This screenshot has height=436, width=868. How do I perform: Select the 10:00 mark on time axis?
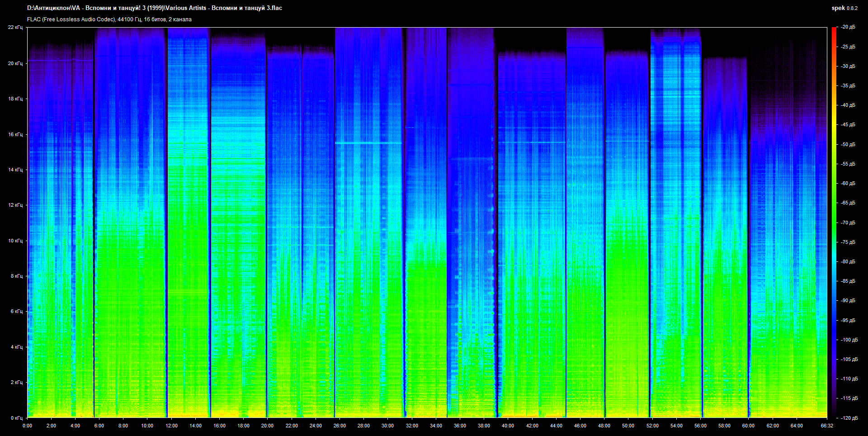[x=147, y=426]
